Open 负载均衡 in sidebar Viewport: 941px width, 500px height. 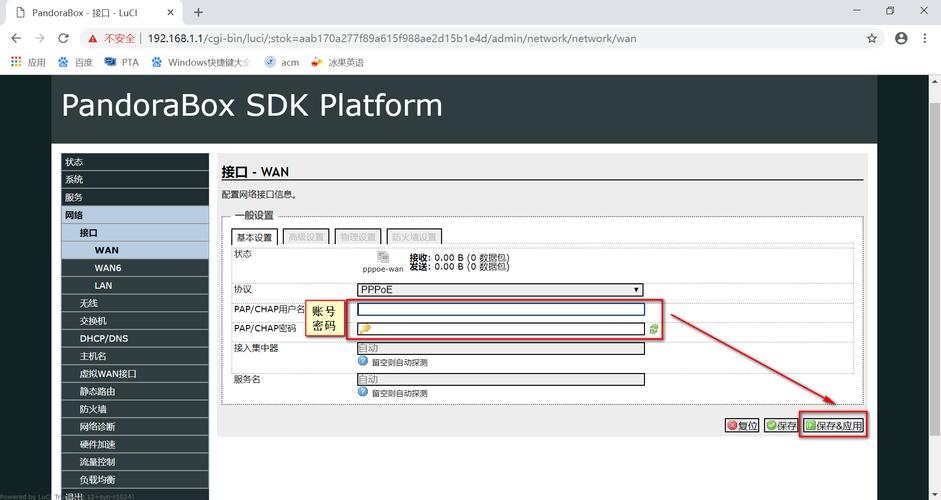[135, 480]
